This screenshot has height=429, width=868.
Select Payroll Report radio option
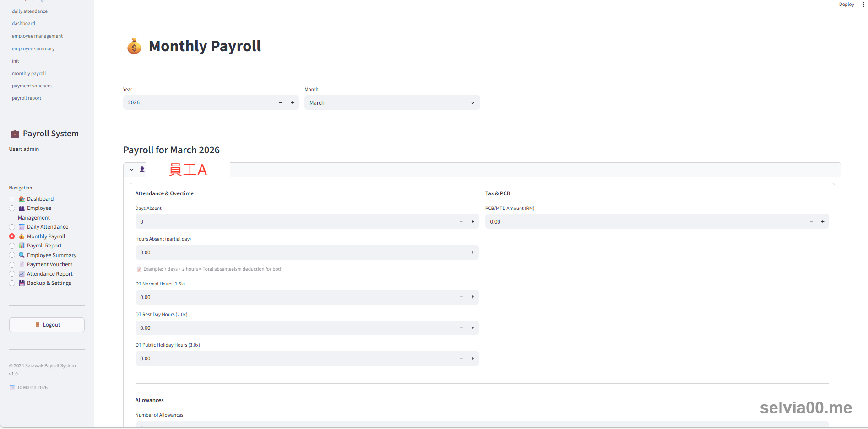[12, 246]
